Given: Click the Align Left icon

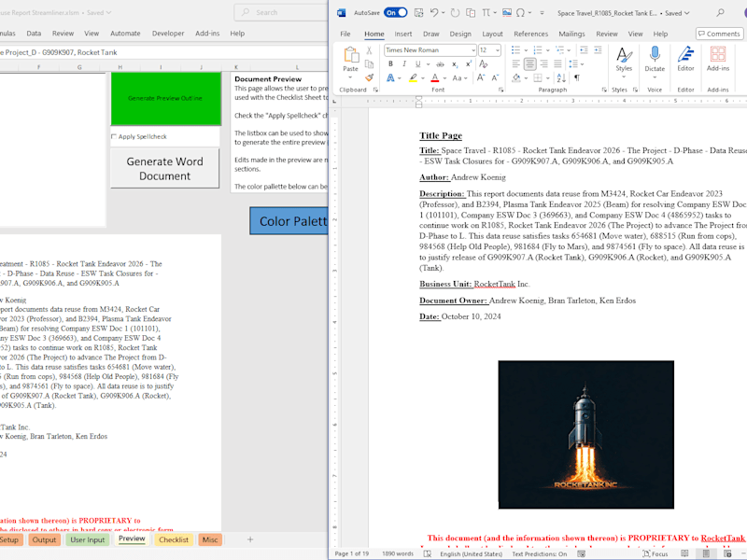Looking at the screenshot, I should (516, 63).
